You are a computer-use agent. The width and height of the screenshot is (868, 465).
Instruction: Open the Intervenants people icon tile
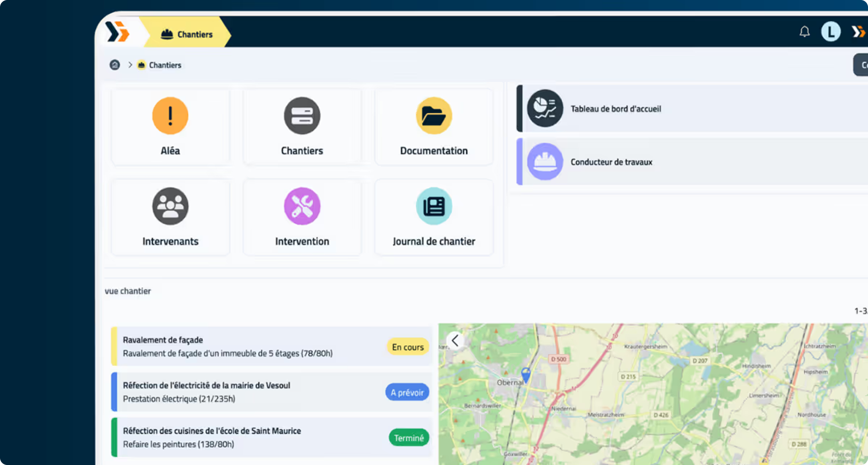170,206
